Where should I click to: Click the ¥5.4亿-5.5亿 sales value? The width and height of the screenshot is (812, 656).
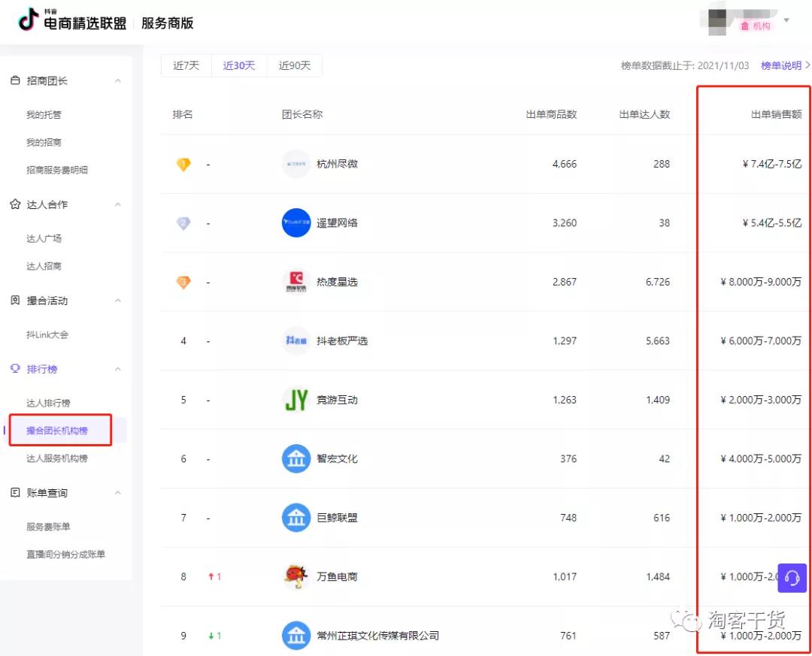(772, 223)
